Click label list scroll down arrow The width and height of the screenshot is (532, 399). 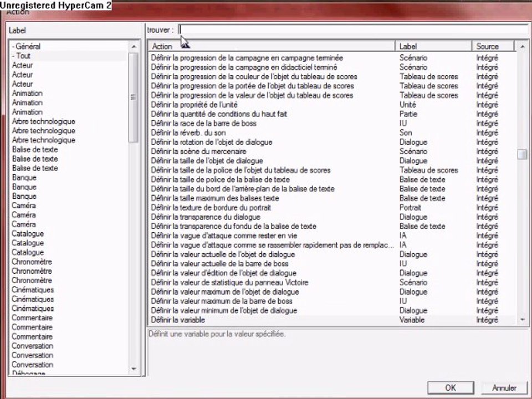click(x=134, y=369)
